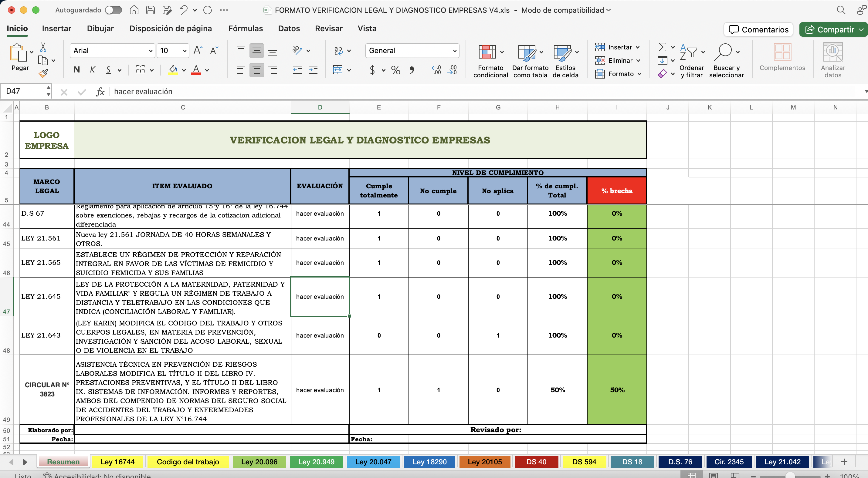Toggle italic K formatting
The image size is (868, 478).
[92, 70]
